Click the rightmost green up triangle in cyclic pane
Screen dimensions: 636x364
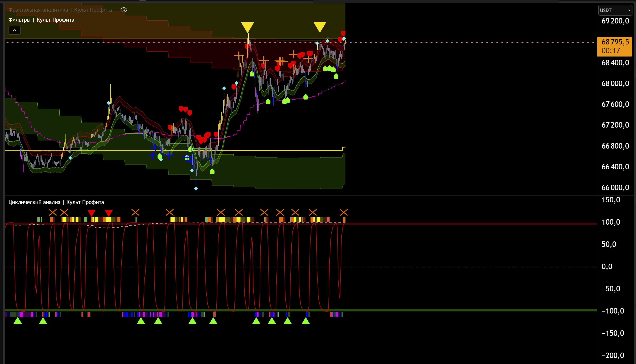[x=306, y=321]
